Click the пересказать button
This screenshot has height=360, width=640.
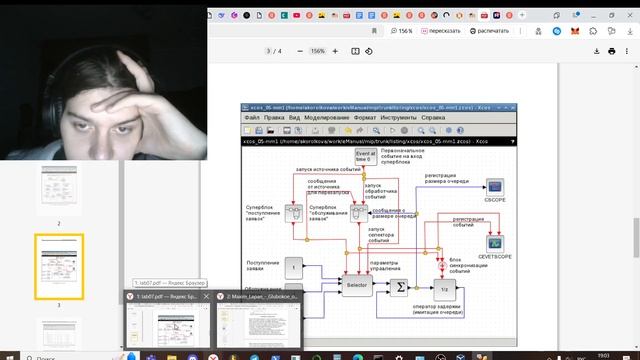point(440,31)
